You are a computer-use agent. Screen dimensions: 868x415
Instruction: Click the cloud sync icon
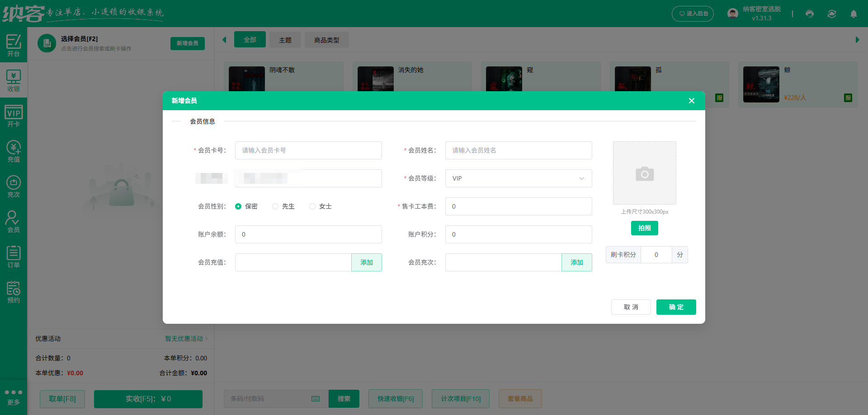click(831, 14)
